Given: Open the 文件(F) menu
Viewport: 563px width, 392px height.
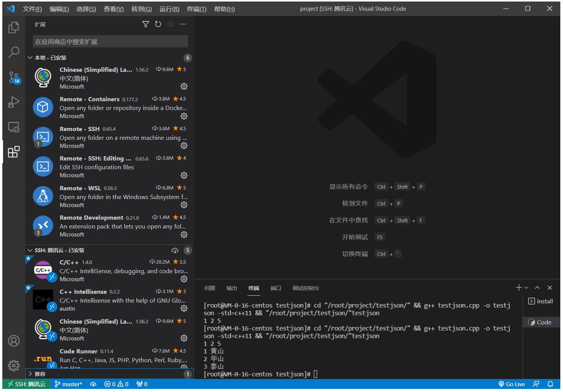Looking at the screenshot, I should pos(32,9).
